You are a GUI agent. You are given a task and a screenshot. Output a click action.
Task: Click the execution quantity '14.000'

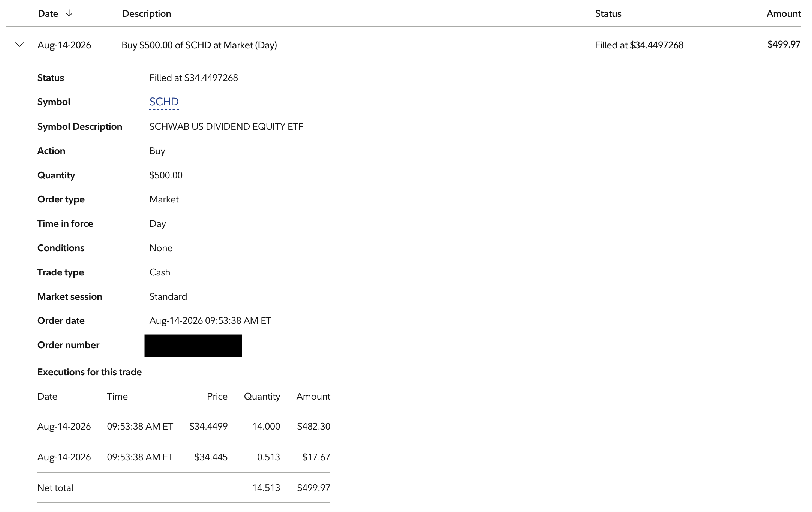tap(266, 427)
